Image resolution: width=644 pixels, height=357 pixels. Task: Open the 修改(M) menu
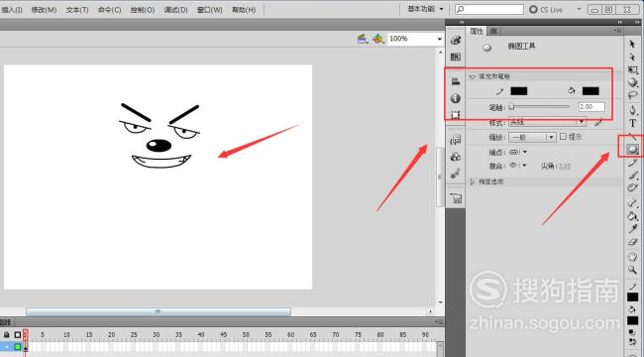click(44, 10)
